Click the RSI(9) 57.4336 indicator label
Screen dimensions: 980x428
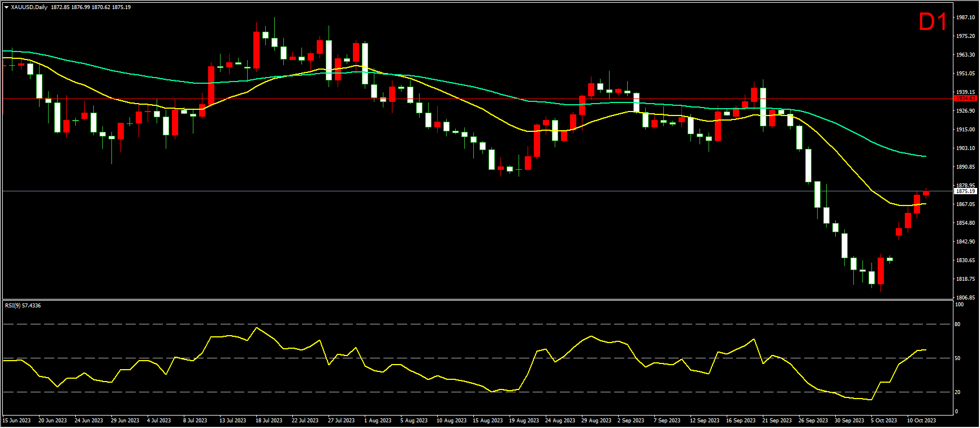(x=23, y=306)
